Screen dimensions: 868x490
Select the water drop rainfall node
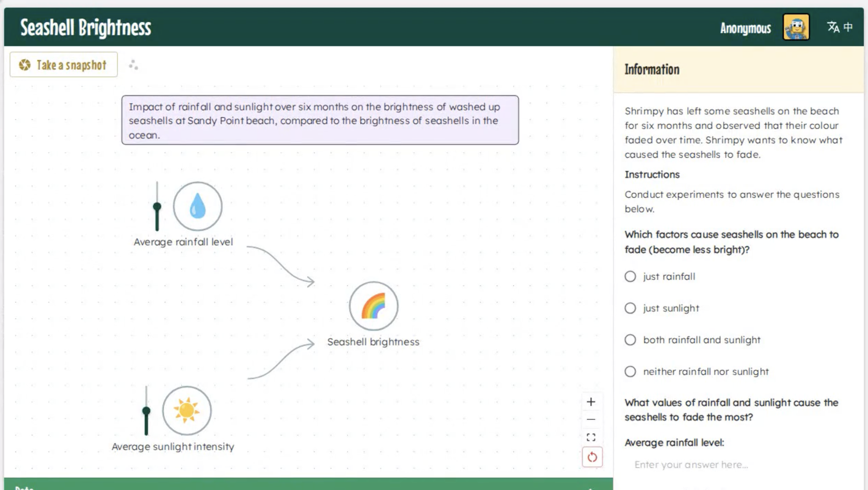[x=197, y=206]
